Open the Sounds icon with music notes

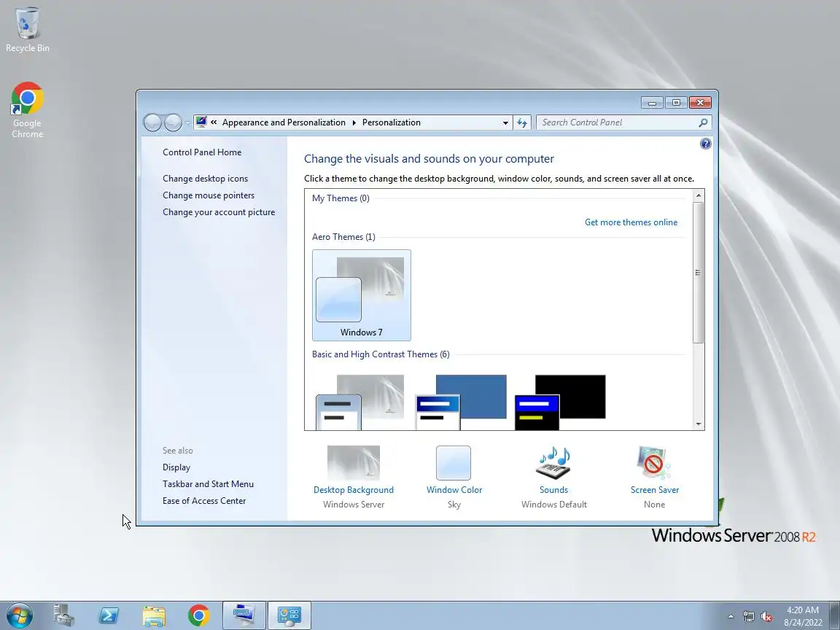click(554, 463)
